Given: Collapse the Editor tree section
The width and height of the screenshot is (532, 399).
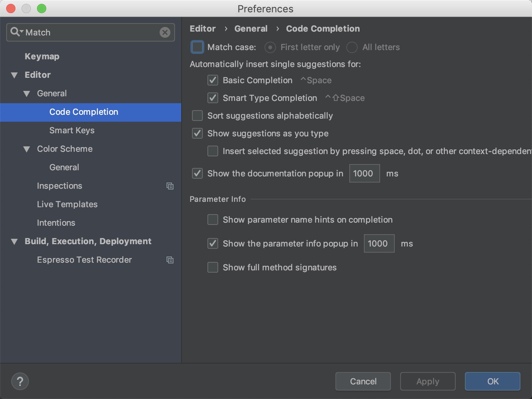Looking at the screenshot, I should (14, 75).
